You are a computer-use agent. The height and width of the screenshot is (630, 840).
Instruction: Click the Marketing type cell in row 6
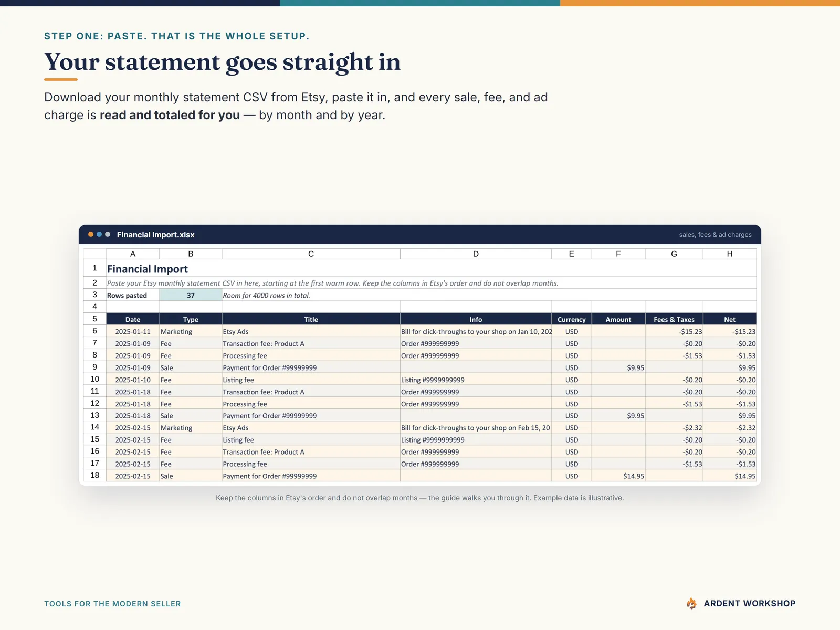(x=191, y=331)
